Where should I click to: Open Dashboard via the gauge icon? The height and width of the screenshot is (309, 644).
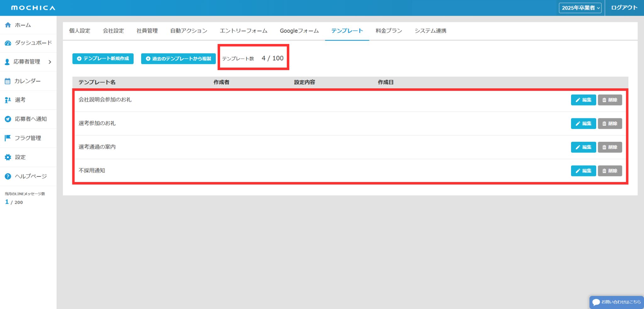click(x=8, y=43)
